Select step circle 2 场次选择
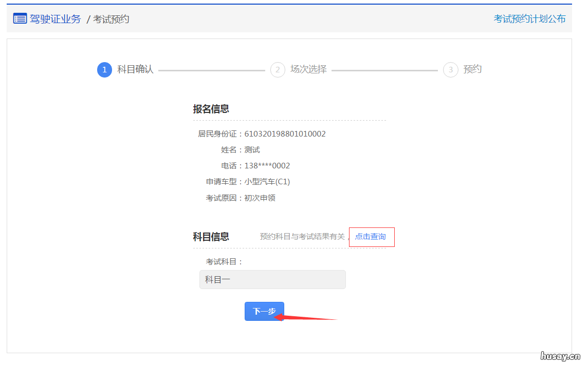Screen dimensions: 588x365 point(278,70)
